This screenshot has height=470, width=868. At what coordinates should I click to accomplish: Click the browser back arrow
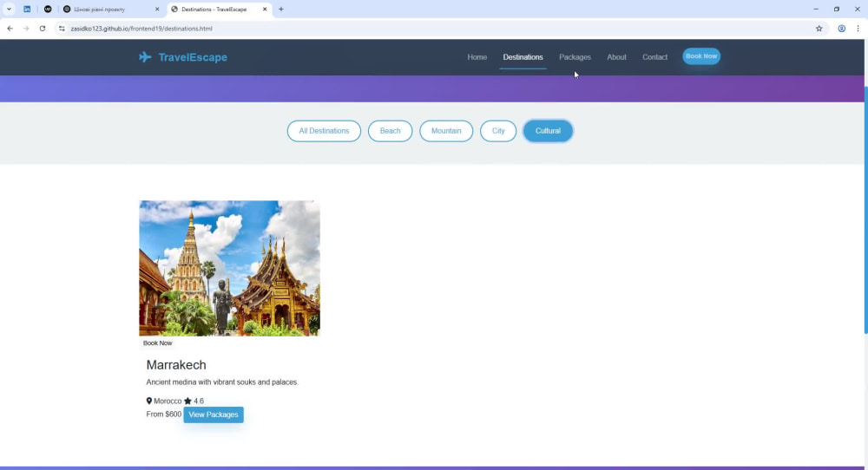(x=10, y=29)
